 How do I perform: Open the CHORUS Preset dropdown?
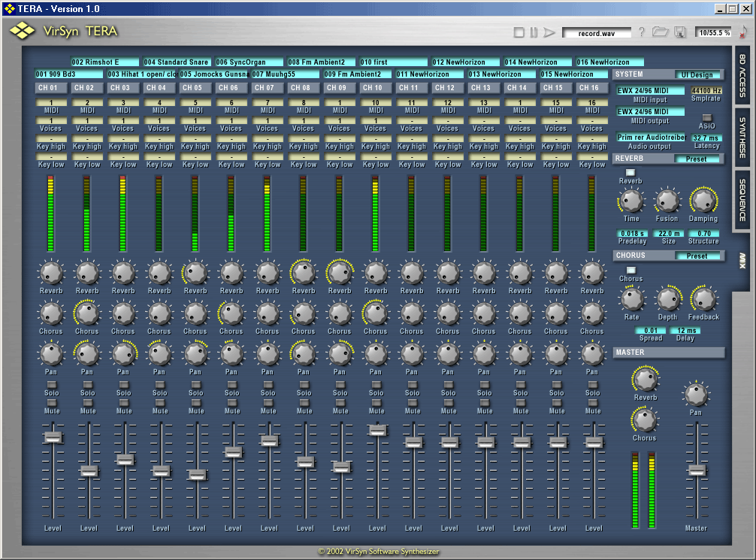pos(697,256)
